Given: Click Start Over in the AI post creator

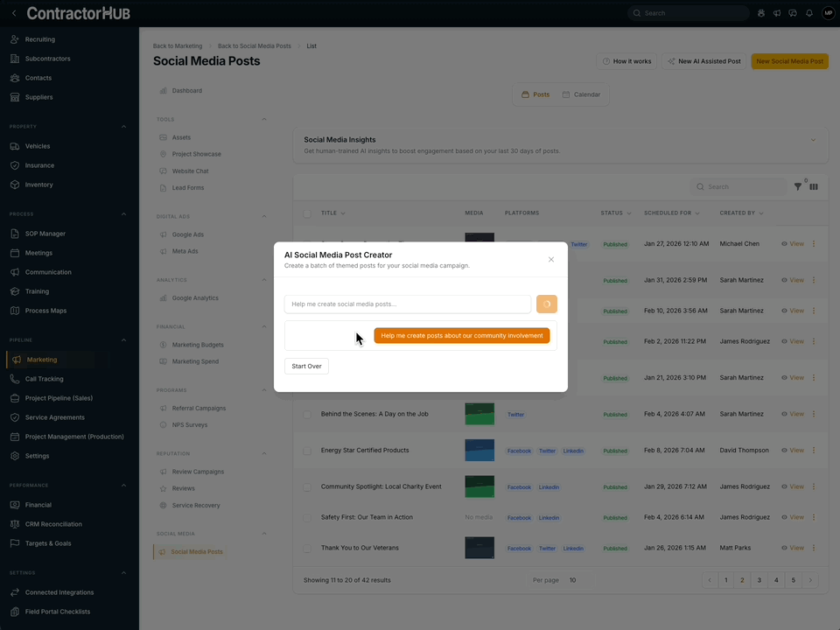Looking at the screenshot, I should tap(306, 366).
